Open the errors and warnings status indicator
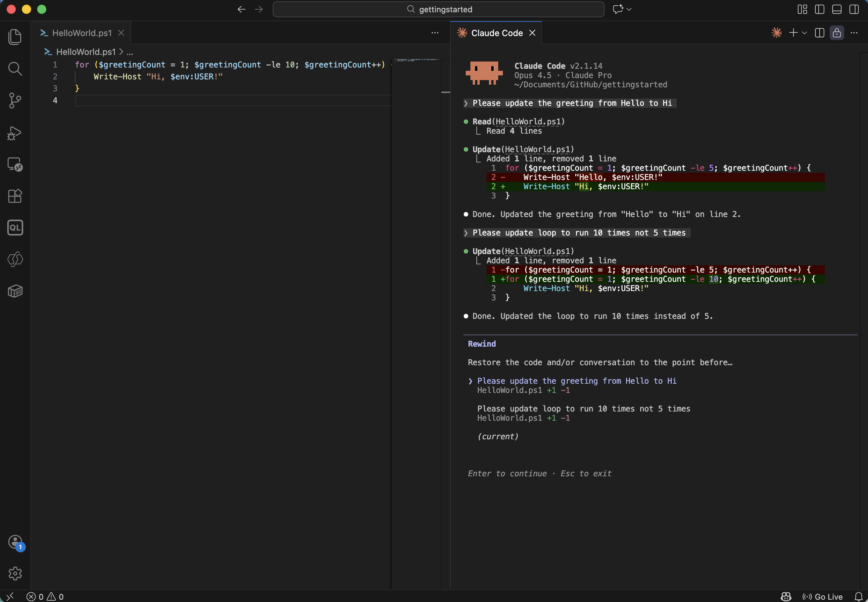This screenshot has height=602, width=868. tap(45, 596)
